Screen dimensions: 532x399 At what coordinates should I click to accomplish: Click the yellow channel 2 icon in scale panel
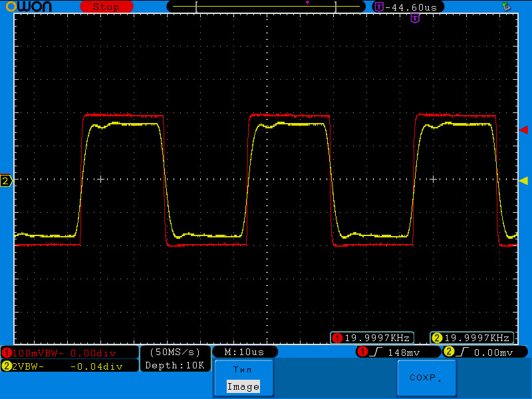(x=7, y=366)
